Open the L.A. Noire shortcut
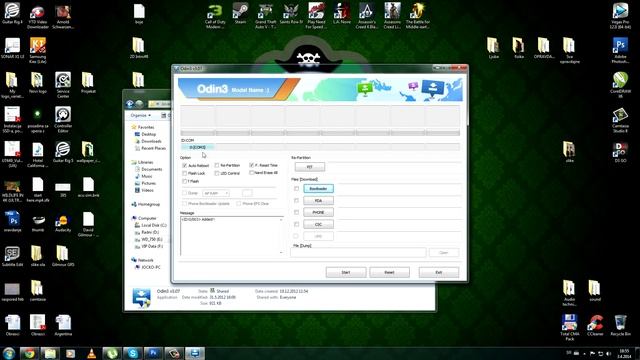This screenshot has height=360, width=640. pyautogui.click(x=342, y=13)
